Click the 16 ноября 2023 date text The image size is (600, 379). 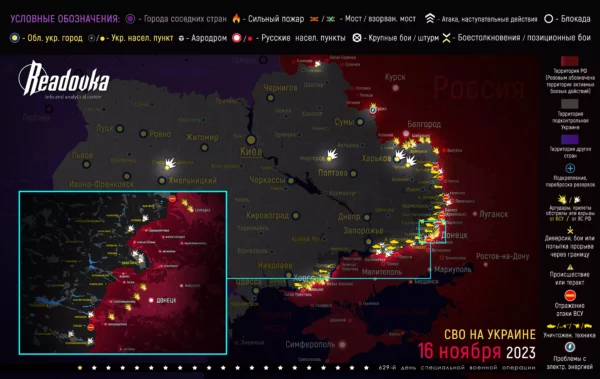[x=476, y=351]
